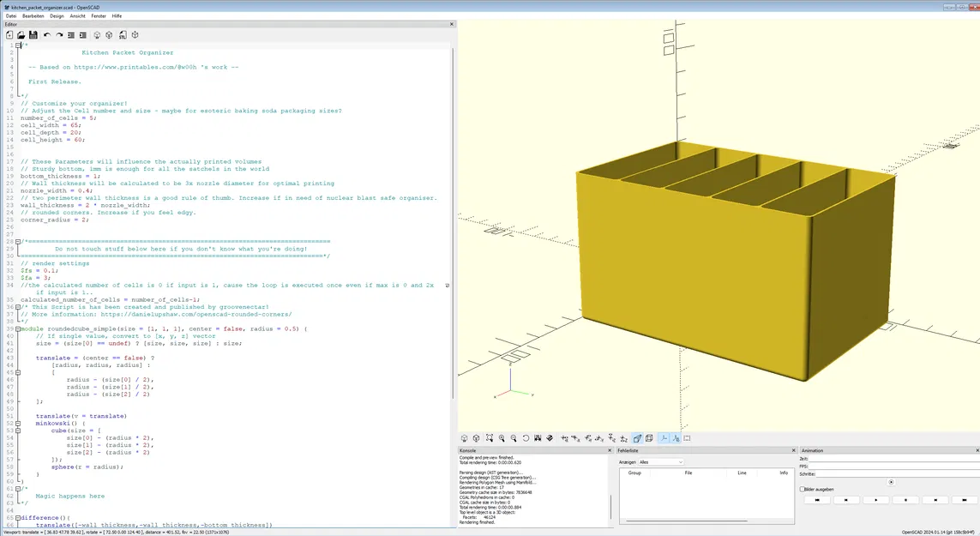Enable the 'Bilder ausgeben' checkbox
The image size is (980, 536).
[803, 490]
